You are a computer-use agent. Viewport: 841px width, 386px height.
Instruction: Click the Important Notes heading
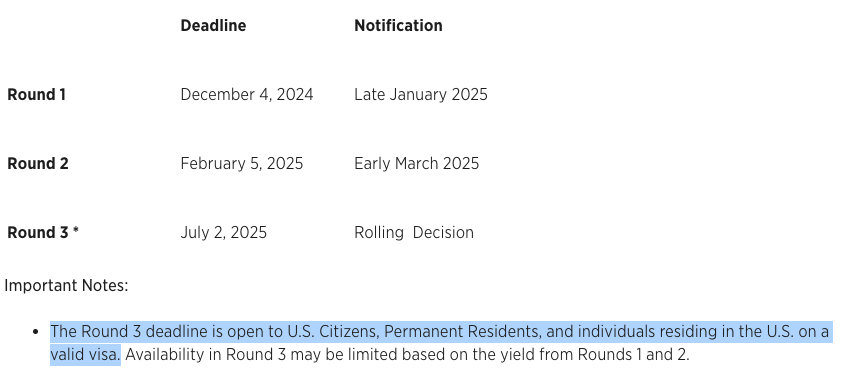pos(67,286)
